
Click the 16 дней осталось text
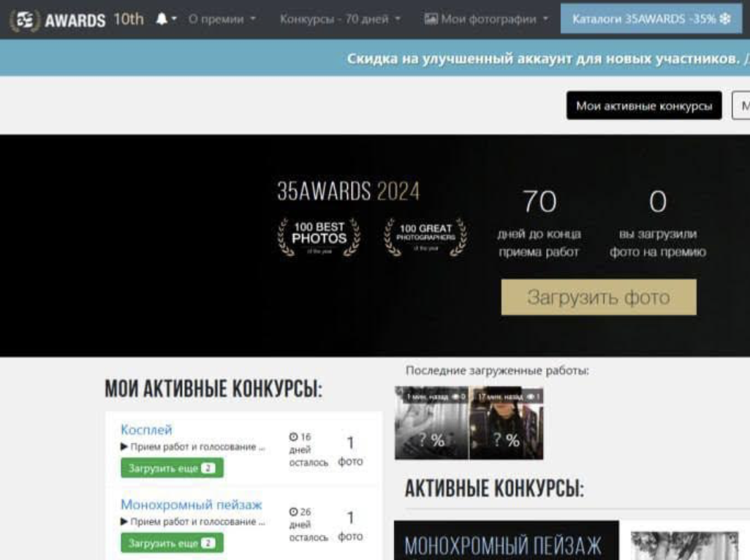[308, 450]
